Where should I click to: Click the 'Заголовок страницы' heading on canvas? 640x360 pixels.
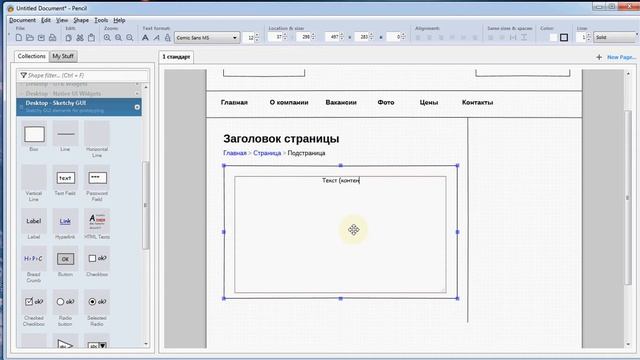(x=281, y=139)
